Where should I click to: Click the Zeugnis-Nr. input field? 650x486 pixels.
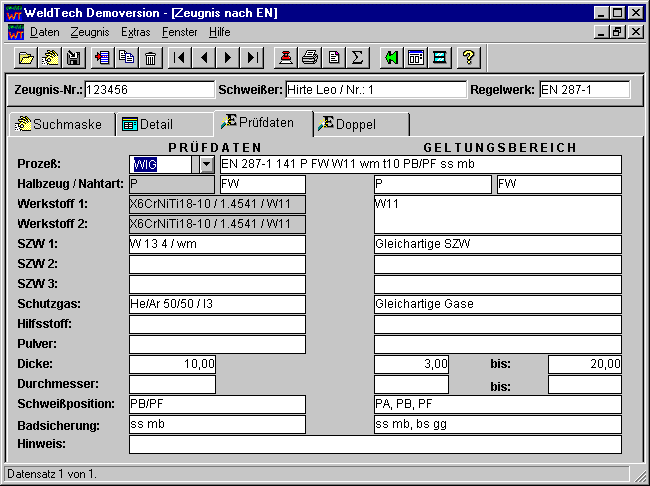tap(149, 90)
